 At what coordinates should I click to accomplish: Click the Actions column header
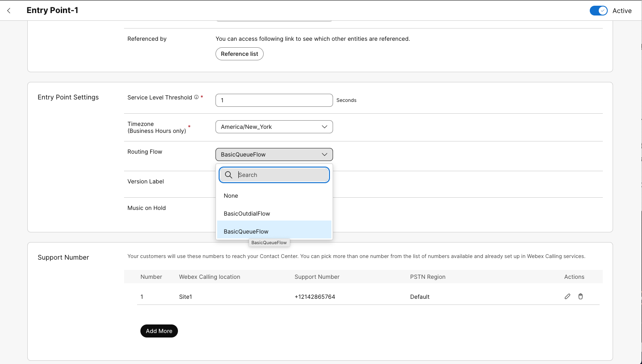pos(574,277)
